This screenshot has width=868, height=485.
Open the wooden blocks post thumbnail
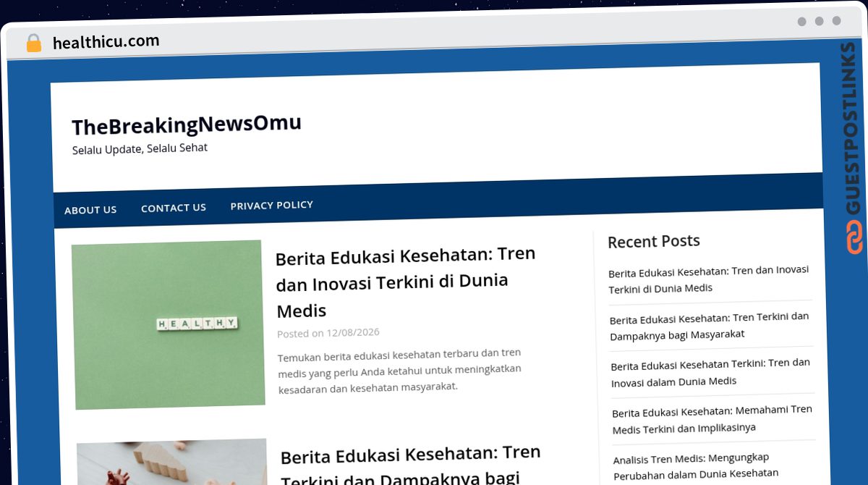tap(172, 462)
